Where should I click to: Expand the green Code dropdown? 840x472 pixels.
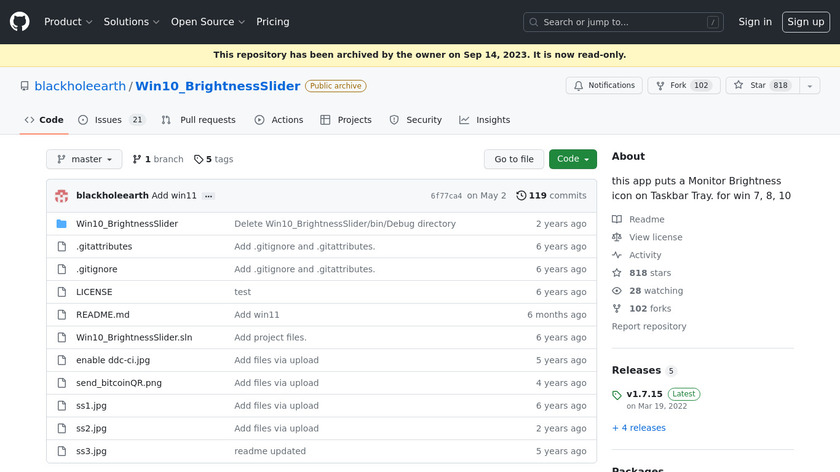(x=573, y=159)
